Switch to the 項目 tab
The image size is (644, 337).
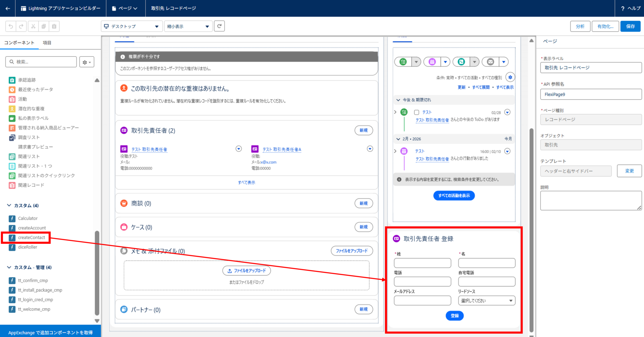pos(47,43)
